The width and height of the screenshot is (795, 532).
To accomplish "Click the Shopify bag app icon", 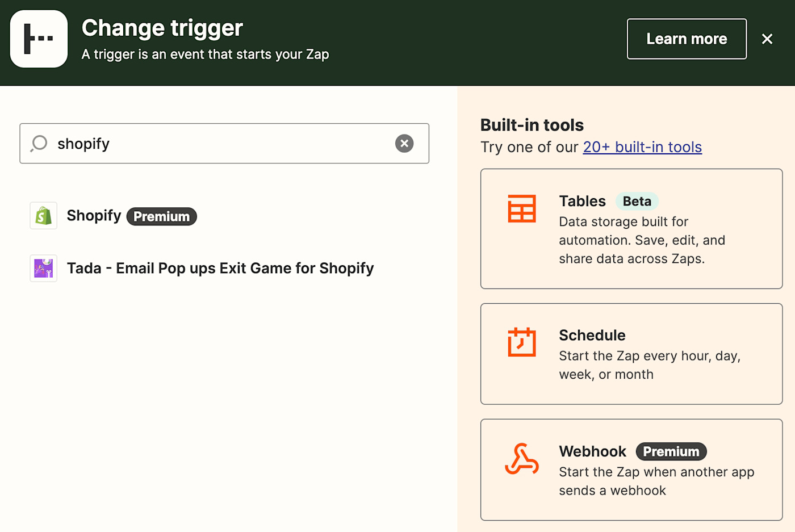I will (x=44, y=216).
